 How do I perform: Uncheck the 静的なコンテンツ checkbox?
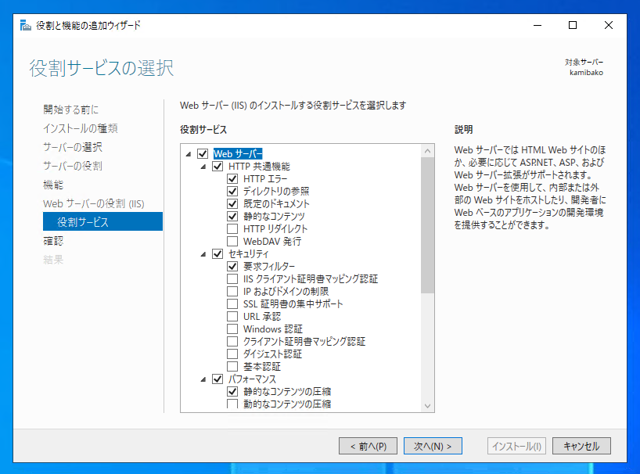coord(233,216)
